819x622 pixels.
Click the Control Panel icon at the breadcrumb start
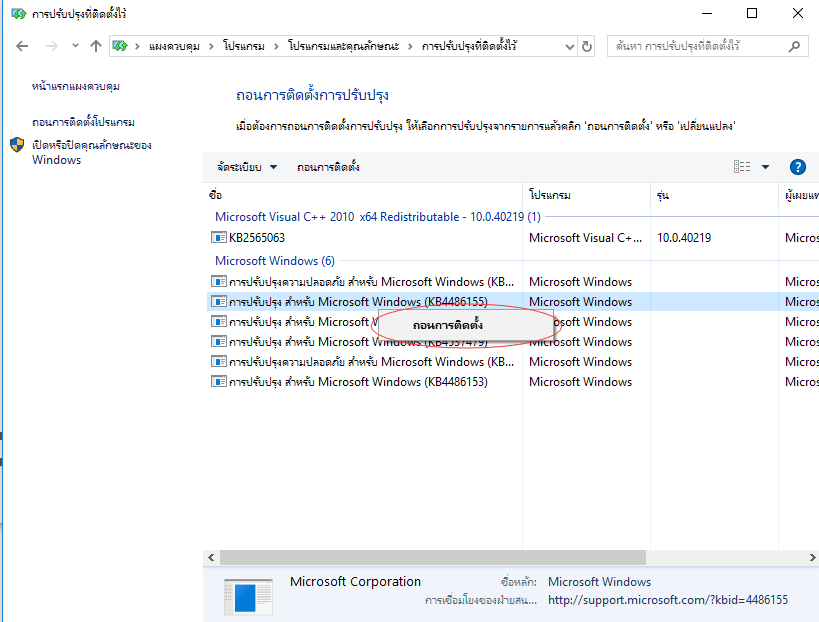coord(120,45)
